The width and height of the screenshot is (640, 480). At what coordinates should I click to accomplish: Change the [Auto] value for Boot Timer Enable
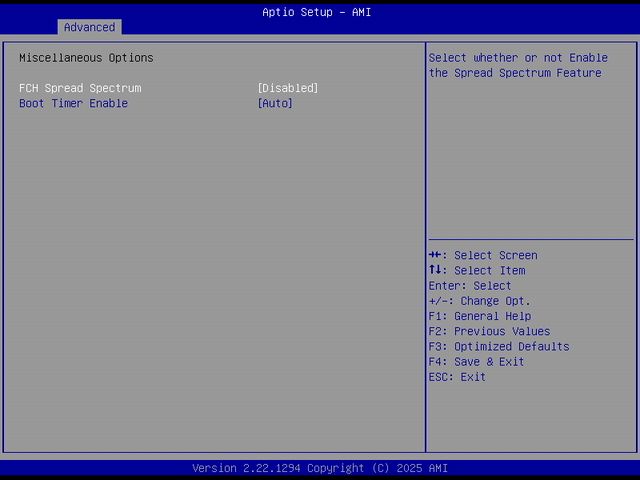click(275, 103)
